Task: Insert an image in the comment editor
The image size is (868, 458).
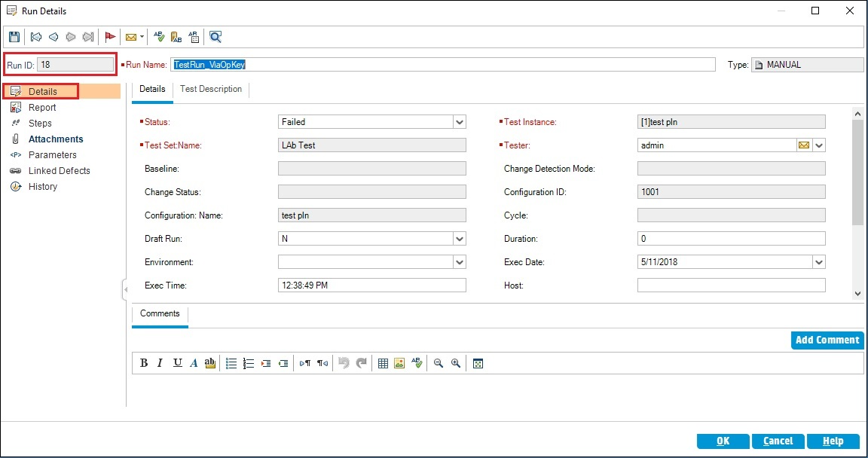Action: pos(399,363)
